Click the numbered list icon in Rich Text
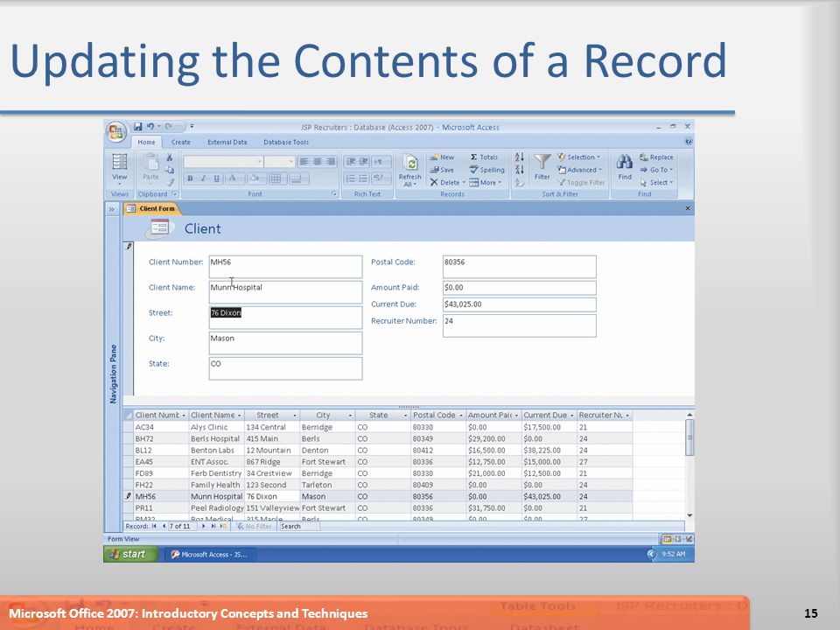Screen dimensions: 840x630 click(x=350, y=178)
